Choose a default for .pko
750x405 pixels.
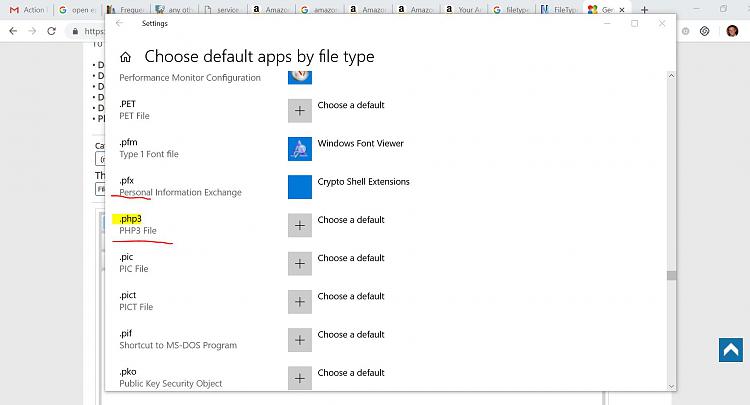[351, 373]
